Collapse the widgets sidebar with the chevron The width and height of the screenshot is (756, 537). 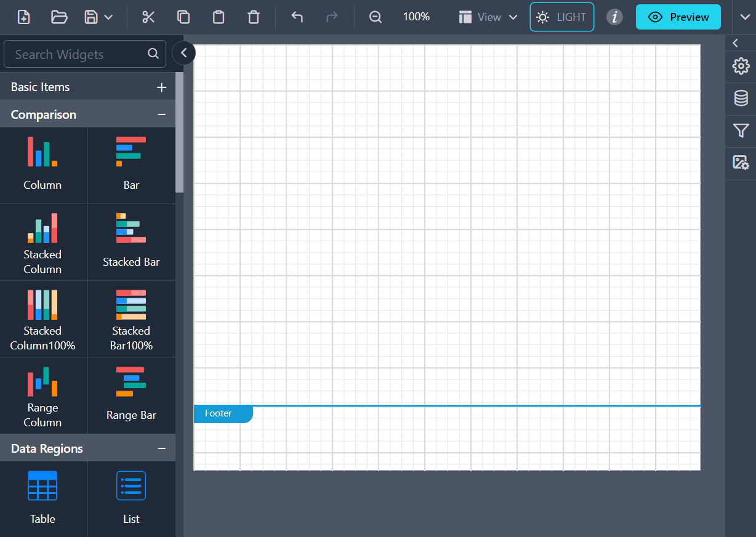pyautogui.click(x=183, y=53)
